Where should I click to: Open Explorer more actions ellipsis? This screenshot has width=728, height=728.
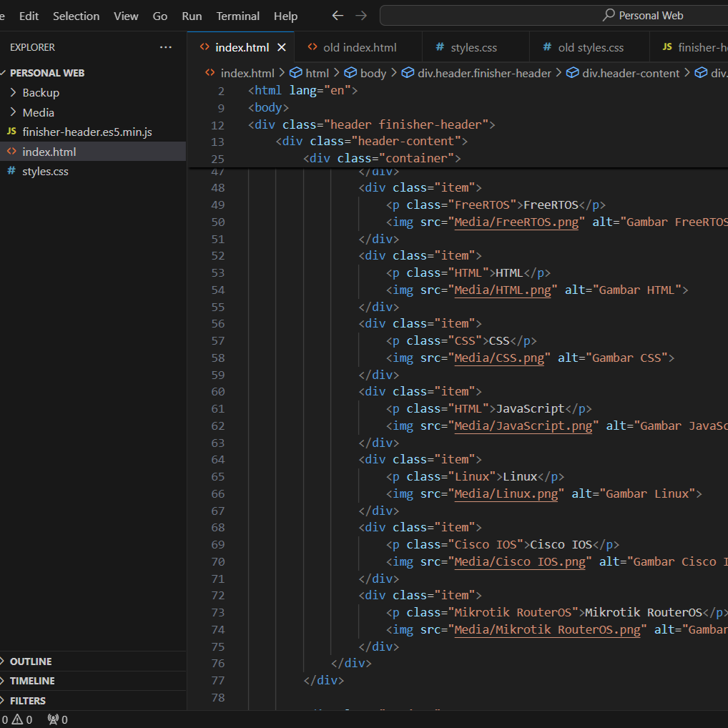click(166, 47)
